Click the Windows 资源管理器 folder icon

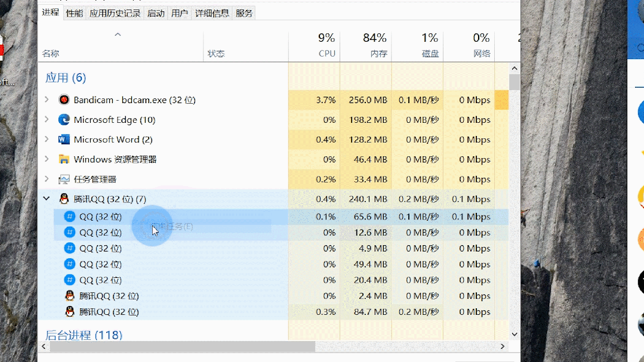(x=64, y=159)
